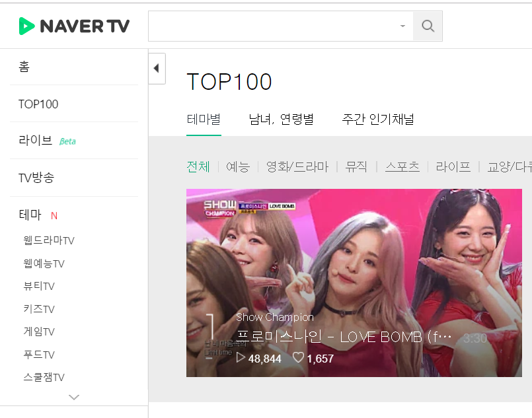Click the magnifier search icon
The image size is (532, 418).
[x=428, y=26]
